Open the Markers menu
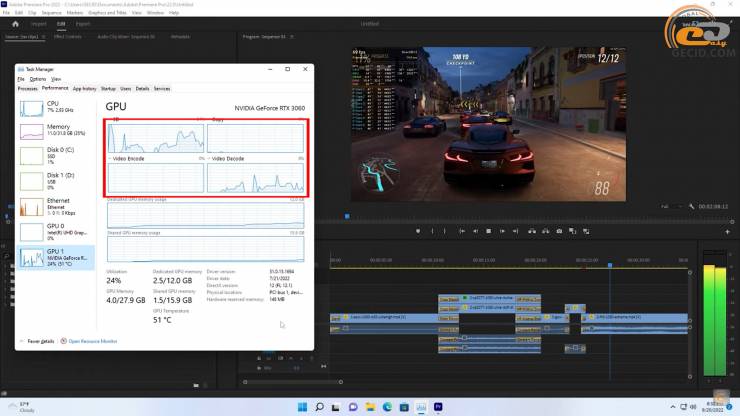 point(75,13)
